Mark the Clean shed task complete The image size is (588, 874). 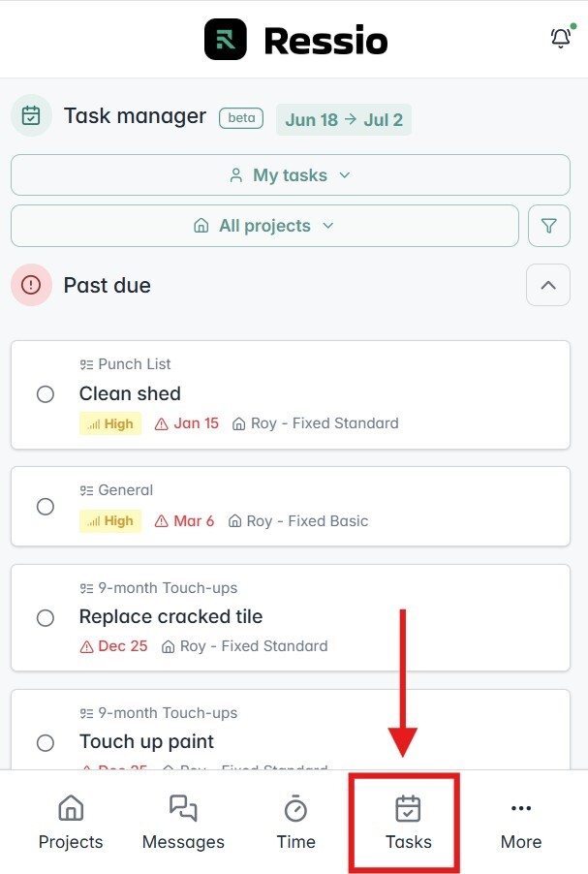pos(45,394)
